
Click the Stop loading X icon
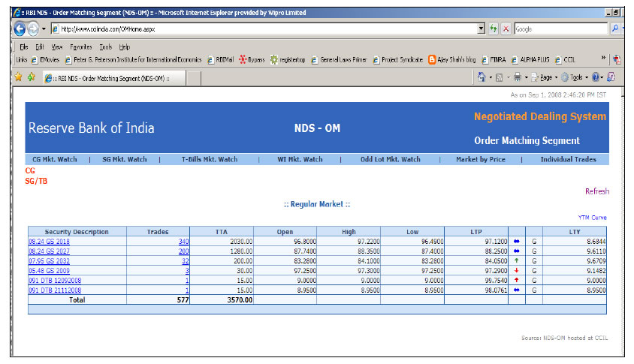506,29
